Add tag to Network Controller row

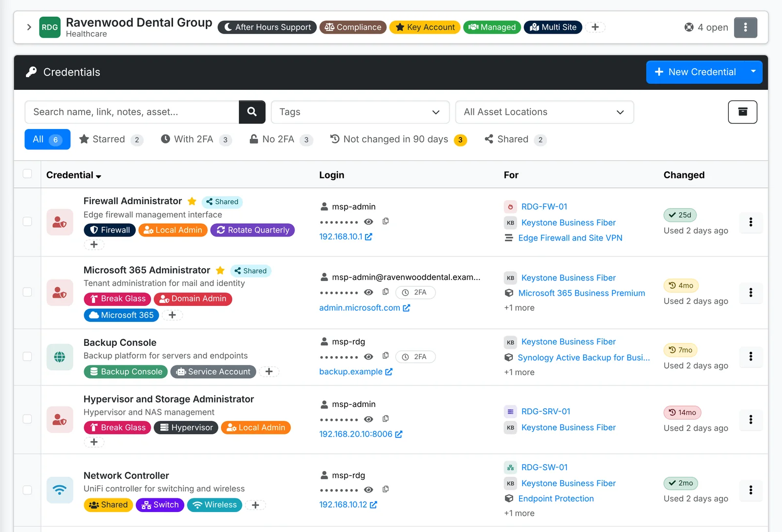point(255,505)
